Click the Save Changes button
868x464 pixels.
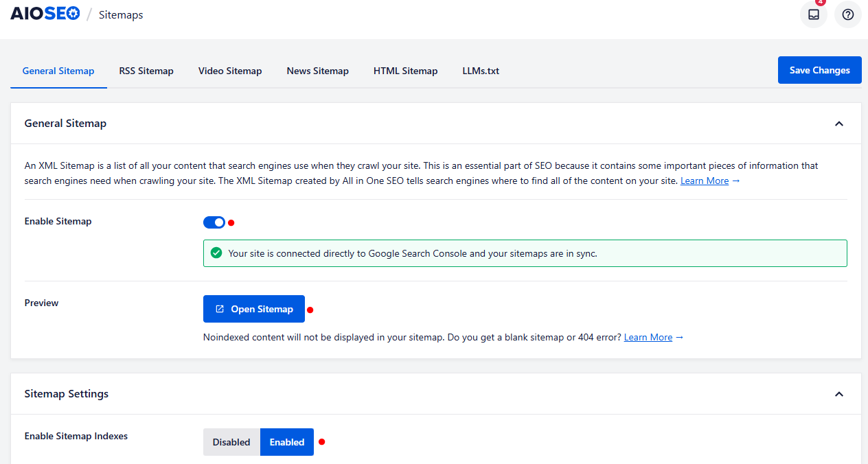(x=819, y=69)
